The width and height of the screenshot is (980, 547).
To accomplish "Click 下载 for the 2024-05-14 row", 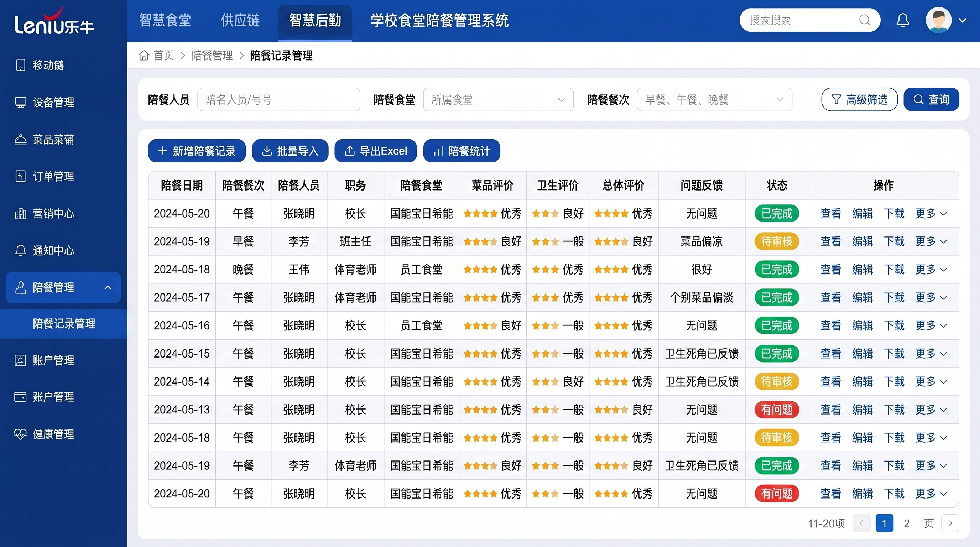I will [x=894, y=381].
